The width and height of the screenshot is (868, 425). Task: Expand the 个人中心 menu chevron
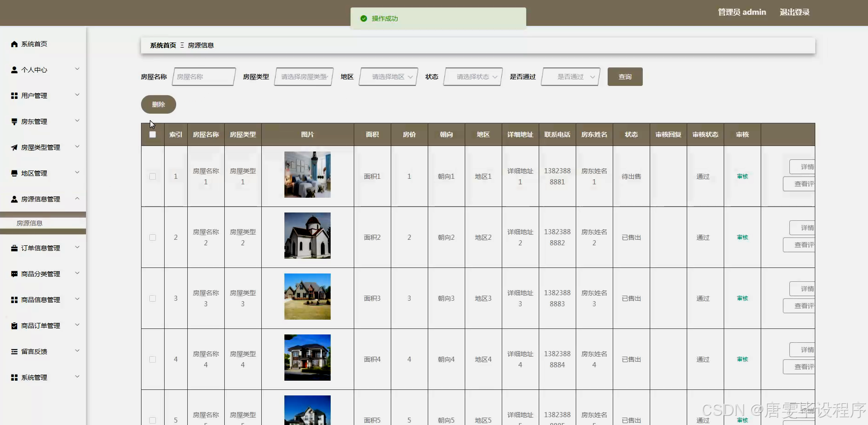click(77, 69)
